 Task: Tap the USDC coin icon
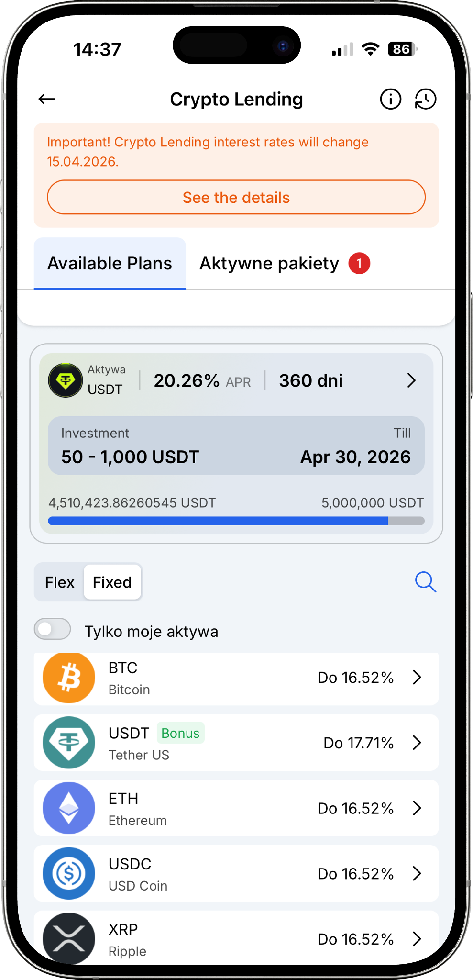tap(69, 873)
